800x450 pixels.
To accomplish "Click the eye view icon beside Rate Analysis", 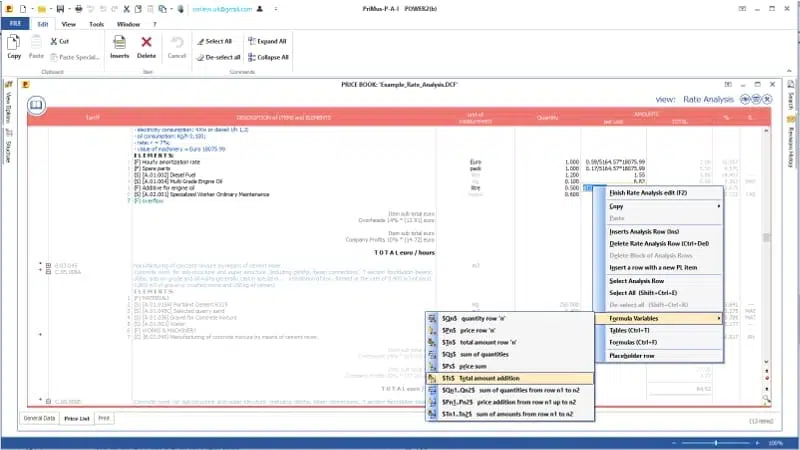I will point(745,99).
